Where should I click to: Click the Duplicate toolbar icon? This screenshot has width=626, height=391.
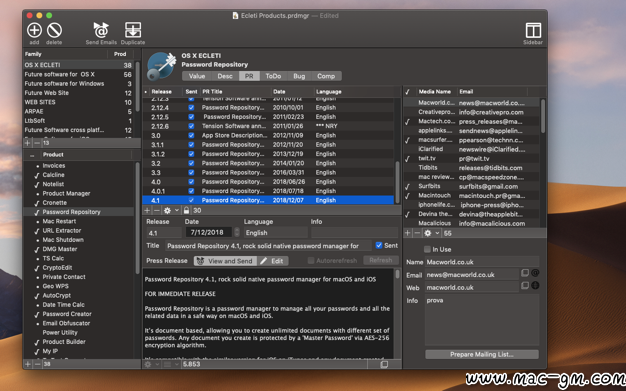pos(133,30)
